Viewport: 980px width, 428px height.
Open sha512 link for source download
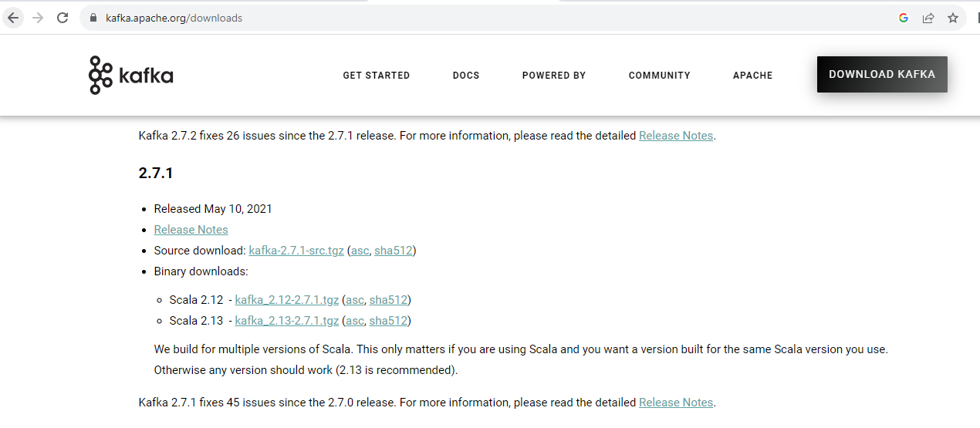pyautogui.click(x=394, y=251)
